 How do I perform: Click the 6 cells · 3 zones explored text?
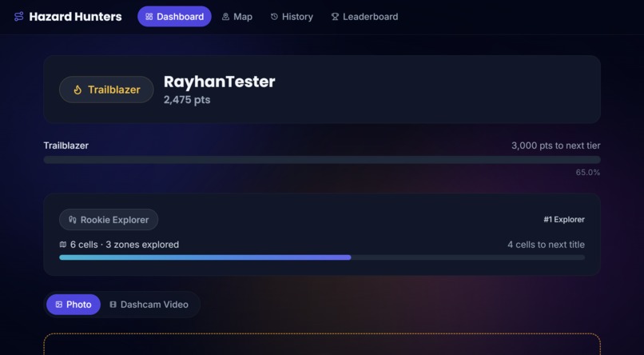pos(125,245)
